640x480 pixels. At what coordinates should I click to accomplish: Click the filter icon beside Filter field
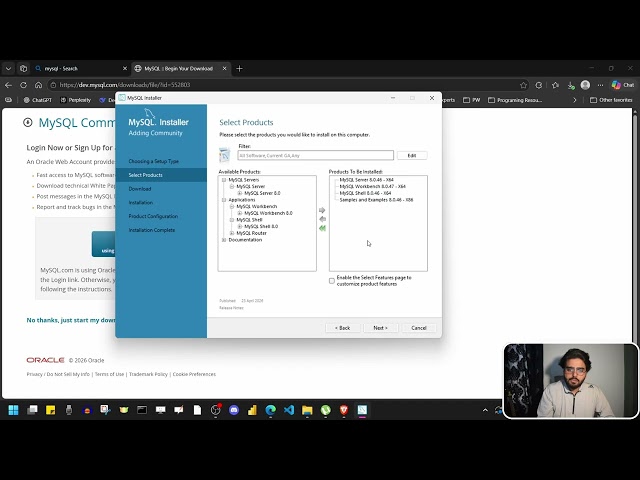click(224, 155)
